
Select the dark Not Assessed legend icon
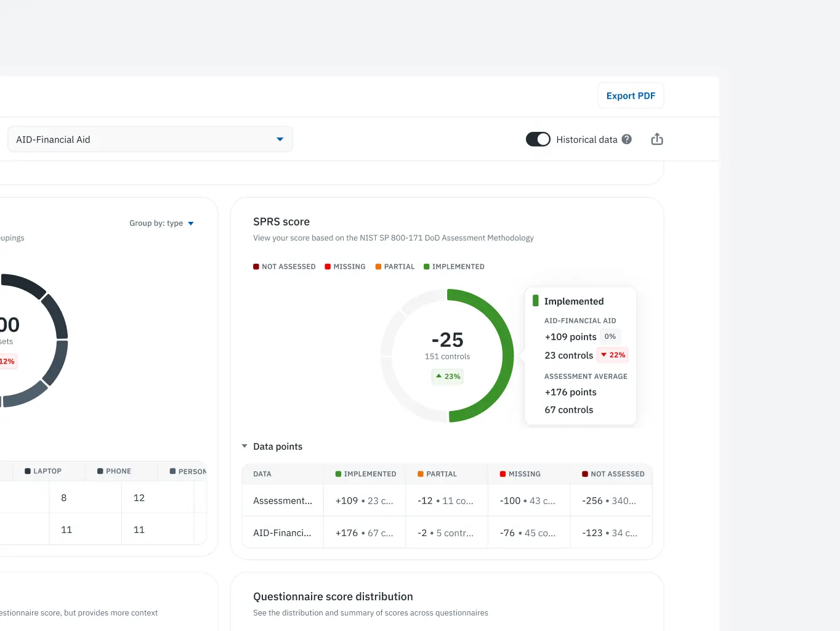(256, 266)
